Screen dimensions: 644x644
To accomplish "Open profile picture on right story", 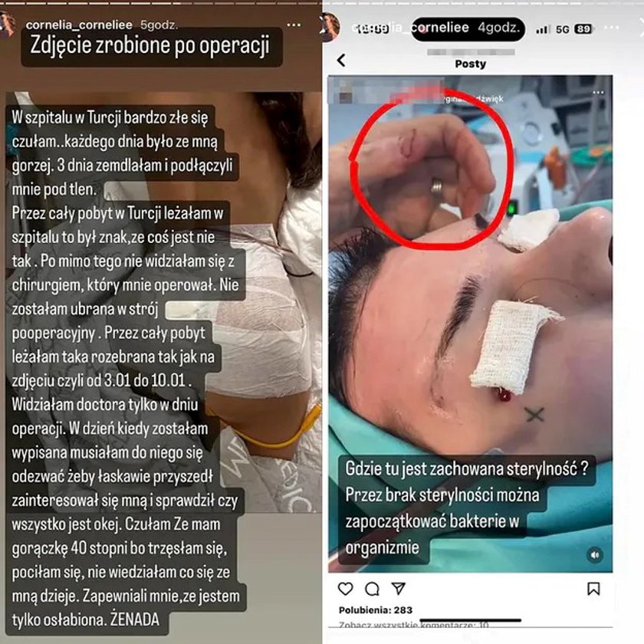I will point(332,27).
